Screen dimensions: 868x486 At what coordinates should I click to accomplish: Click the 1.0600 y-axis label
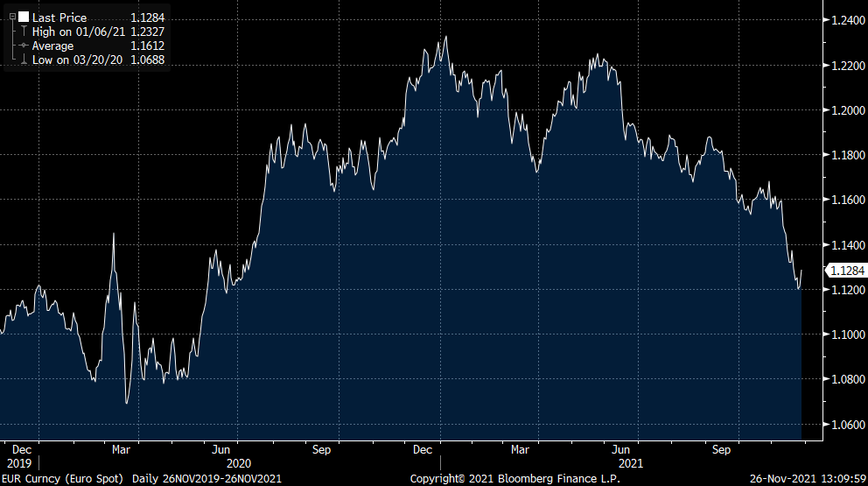click(x=845, y=425)
